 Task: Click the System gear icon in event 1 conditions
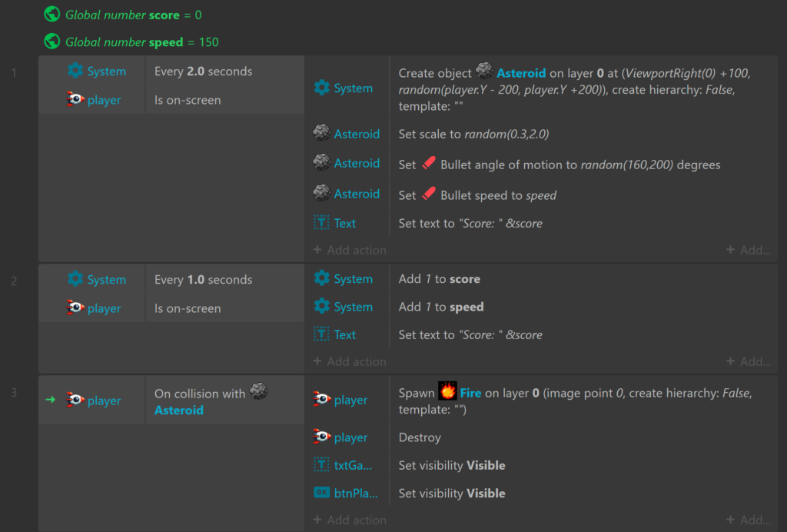pos(75,71)
